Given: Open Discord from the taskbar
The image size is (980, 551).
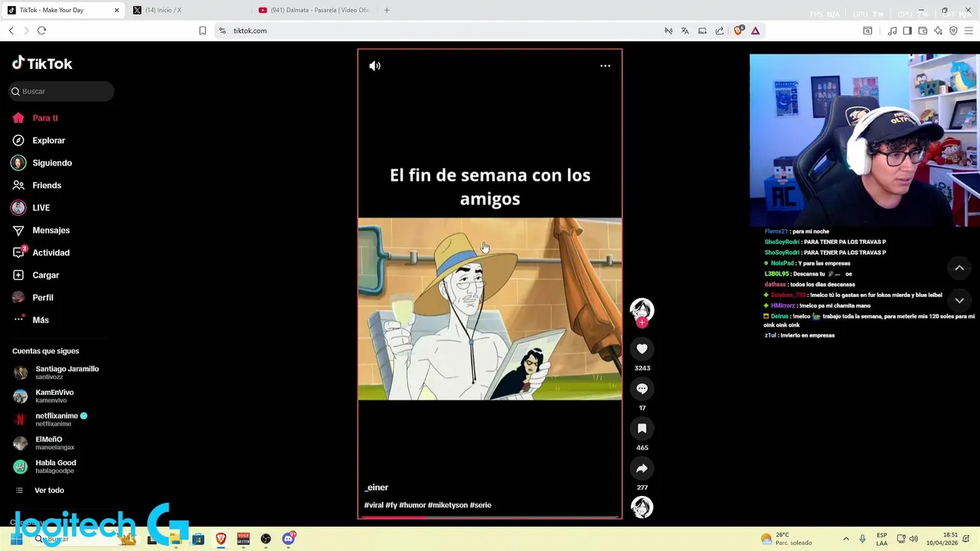Looking at the screenshot, I should click(289, 539).
